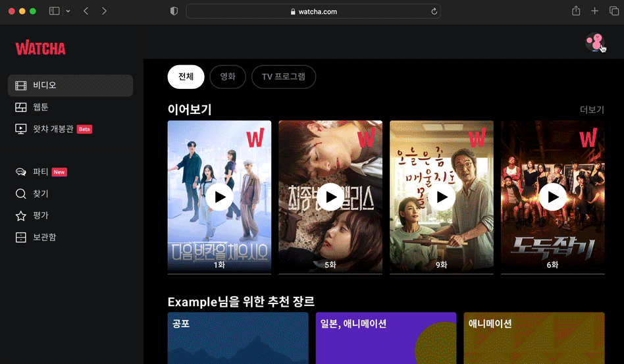Viewport: 624px width, 364px height.
Task: Go to 웹툰 in sidebar
Action: [70, 107]
